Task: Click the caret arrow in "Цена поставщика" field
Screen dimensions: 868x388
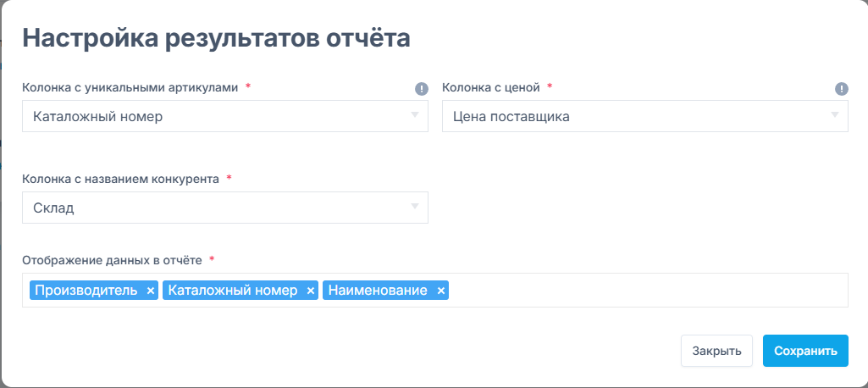Action: coord(834,114)
